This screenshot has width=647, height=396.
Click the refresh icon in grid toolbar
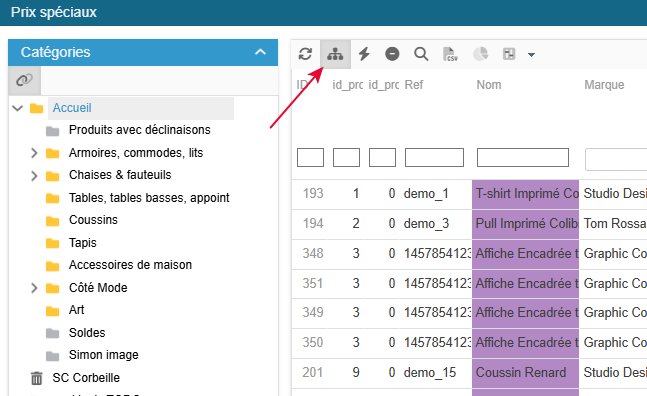tap(305, 54)
